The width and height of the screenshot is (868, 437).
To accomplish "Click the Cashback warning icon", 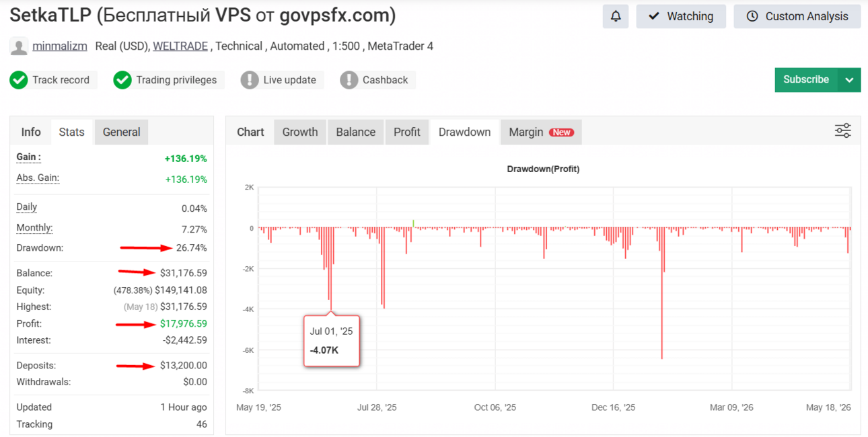I will click(x=349, y=80).
